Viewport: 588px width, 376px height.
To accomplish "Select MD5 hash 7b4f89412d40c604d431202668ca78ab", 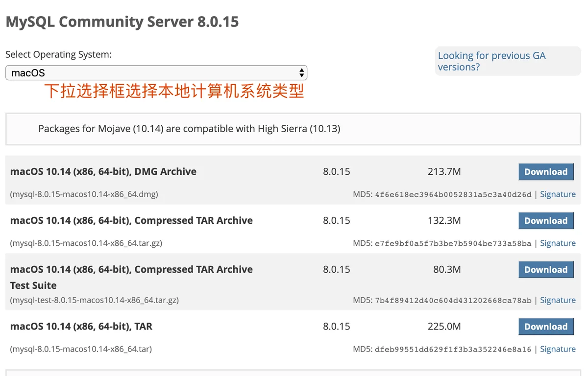I will [x=453, y=300].
